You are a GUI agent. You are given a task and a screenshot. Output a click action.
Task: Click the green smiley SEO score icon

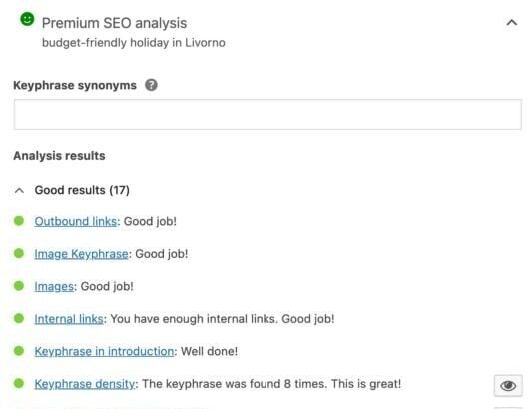click(x=27, y=19)
